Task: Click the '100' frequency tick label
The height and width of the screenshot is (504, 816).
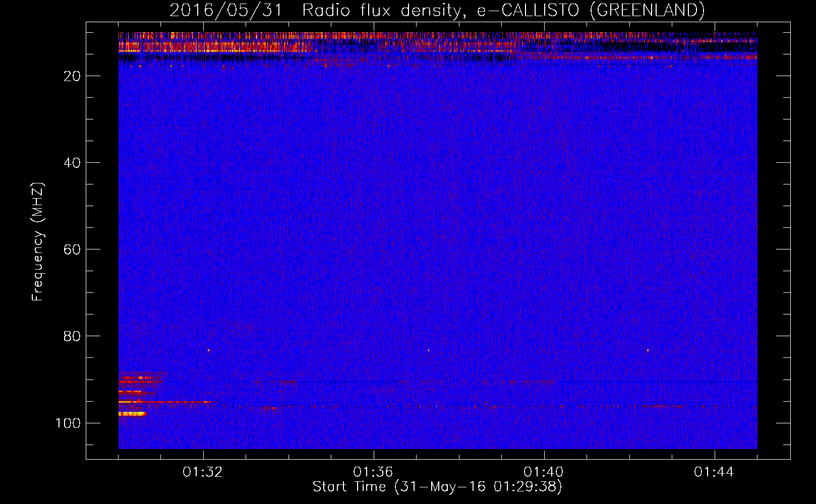Action: click(x=68, y=423)
